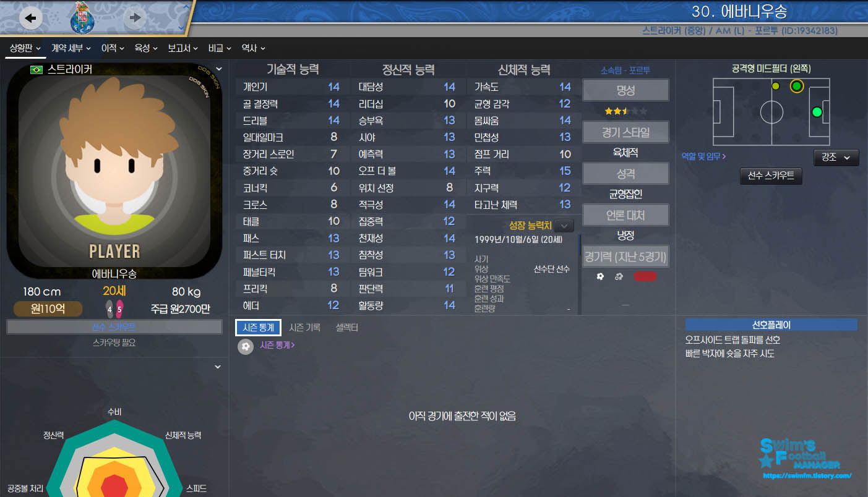Click the 언론 대처 button
868x497 pixels.
(x=626, y=215)
